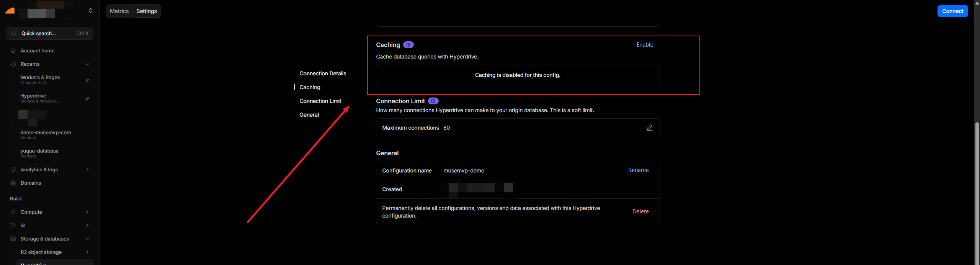The image size is (980, 265).
Task: Expand the Analytics & logs menu
Action: (87, 169)
